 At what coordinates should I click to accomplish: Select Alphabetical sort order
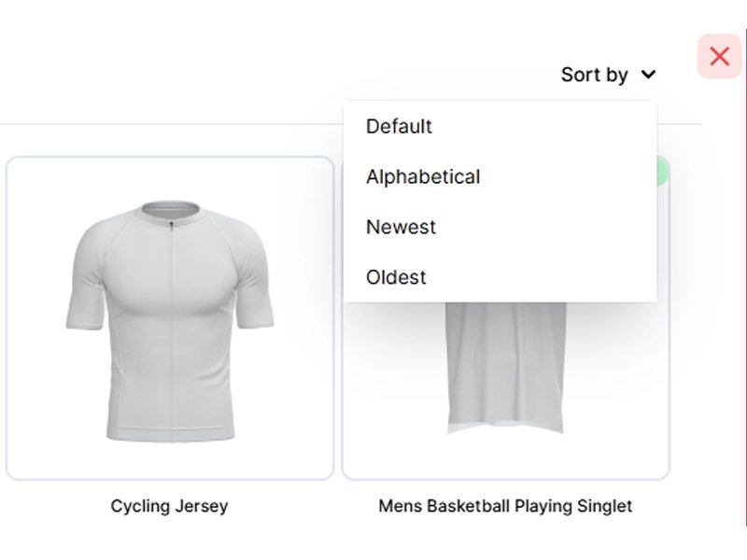pyautogui.click(x=423, y=176)
